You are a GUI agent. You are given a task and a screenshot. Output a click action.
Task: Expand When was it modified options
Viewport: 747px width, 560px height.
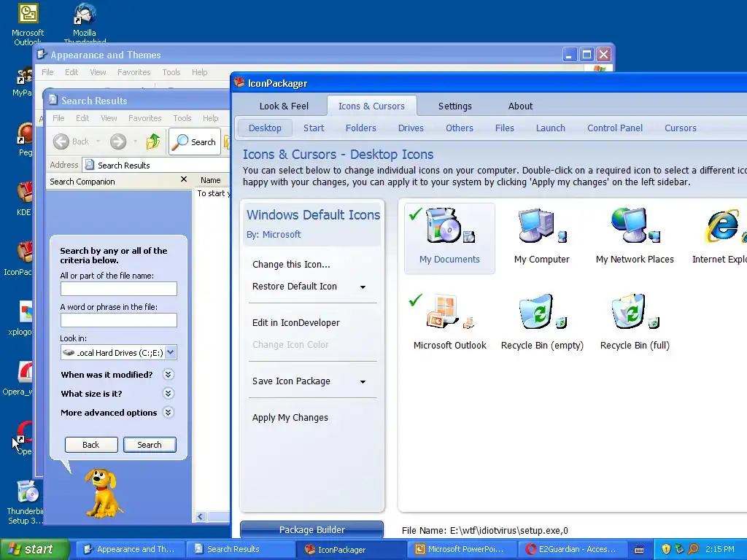[168, 374]
